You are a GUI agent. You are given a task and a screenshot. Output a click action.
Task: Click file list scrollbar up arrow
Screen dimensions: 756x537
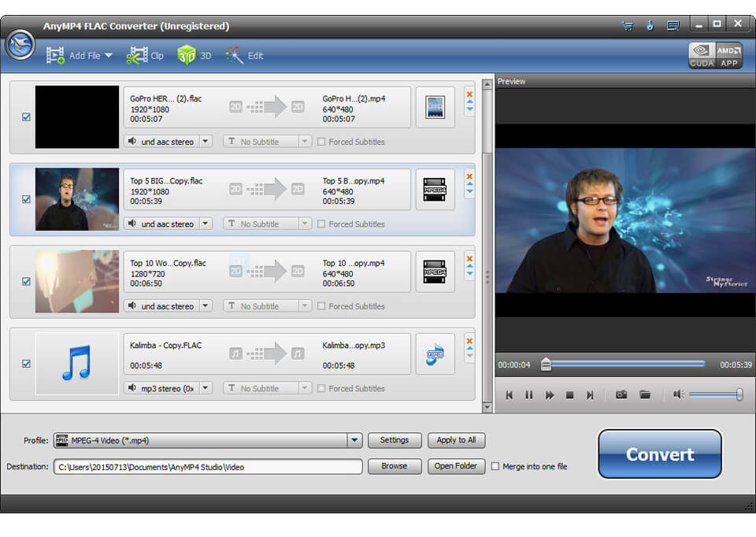(x=487, y=84)
